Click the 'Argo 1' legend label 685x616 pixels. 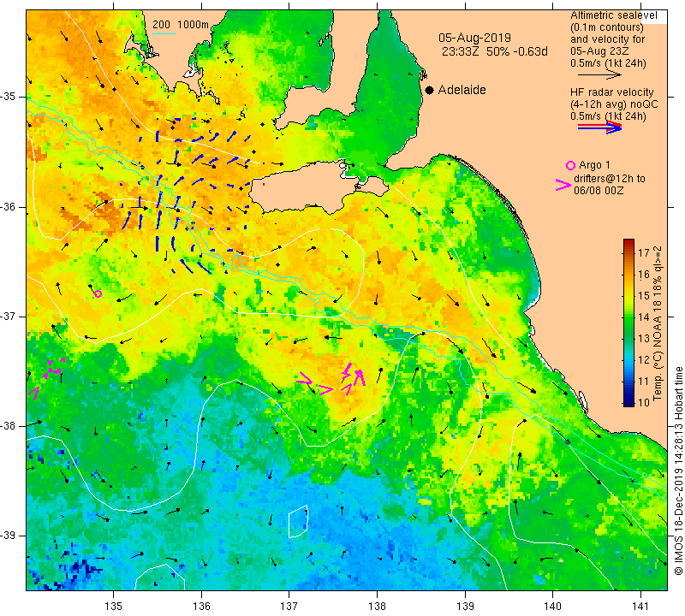594,165
